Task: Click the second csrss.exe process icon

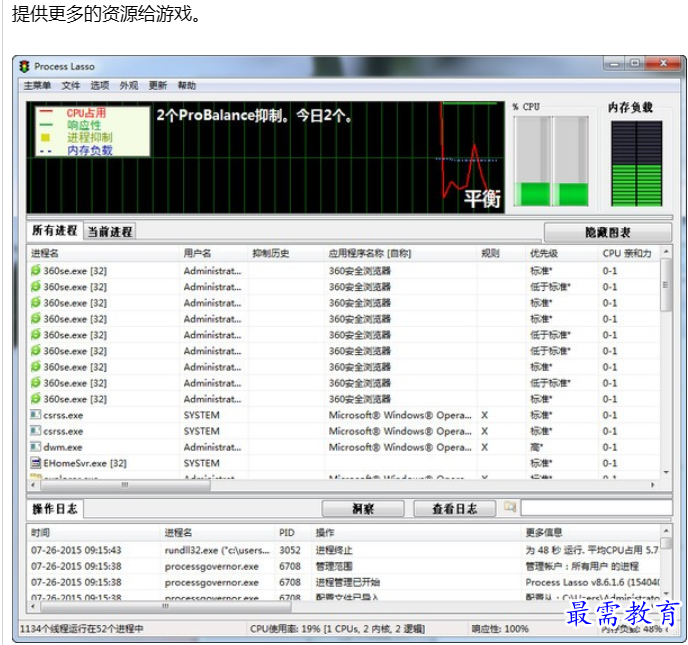Action: [36, 431]
